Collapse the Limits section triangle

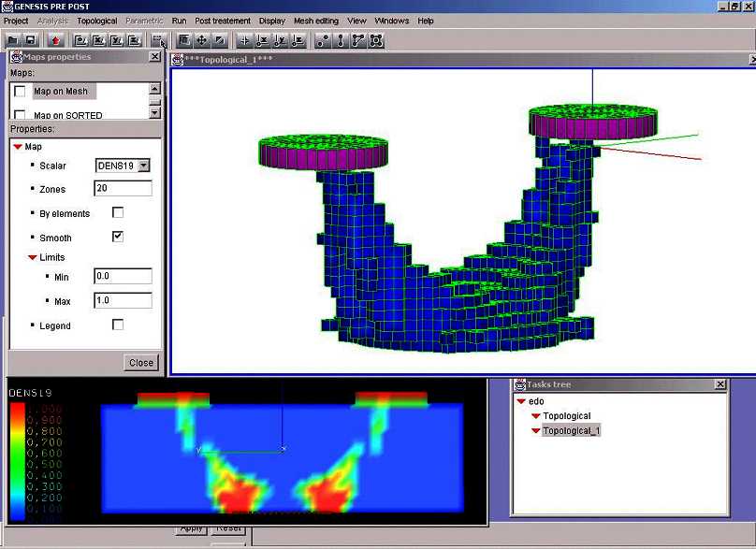32,257
